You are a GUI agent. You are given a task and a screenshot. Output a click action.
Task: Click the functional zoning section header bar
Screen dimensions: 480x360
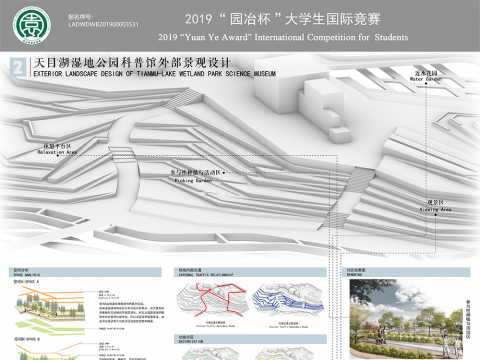(x=250, y=339)
